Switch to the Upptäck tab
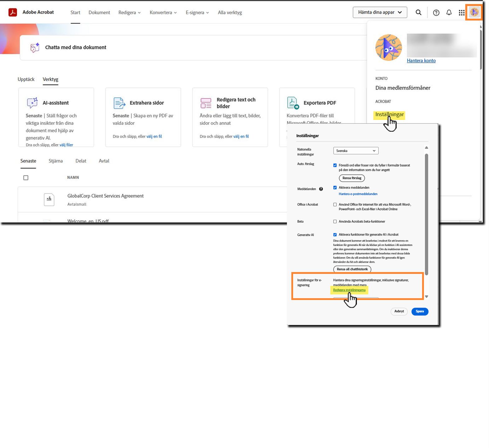This screenshot has height=448, width=489. pyautogui.click(x=26, y=79)
